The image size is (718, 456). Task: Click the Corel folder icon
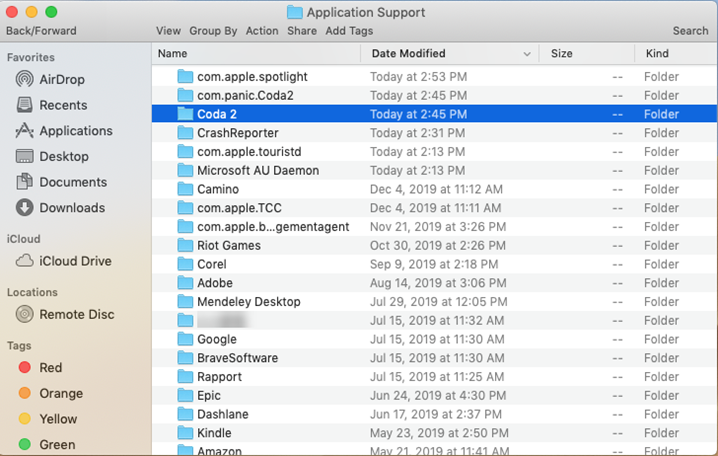[x=185, y=264]
